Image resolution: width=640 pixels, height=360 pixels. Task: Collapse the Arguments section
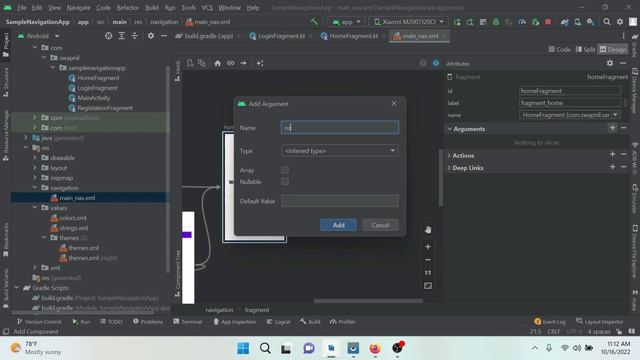449,129
